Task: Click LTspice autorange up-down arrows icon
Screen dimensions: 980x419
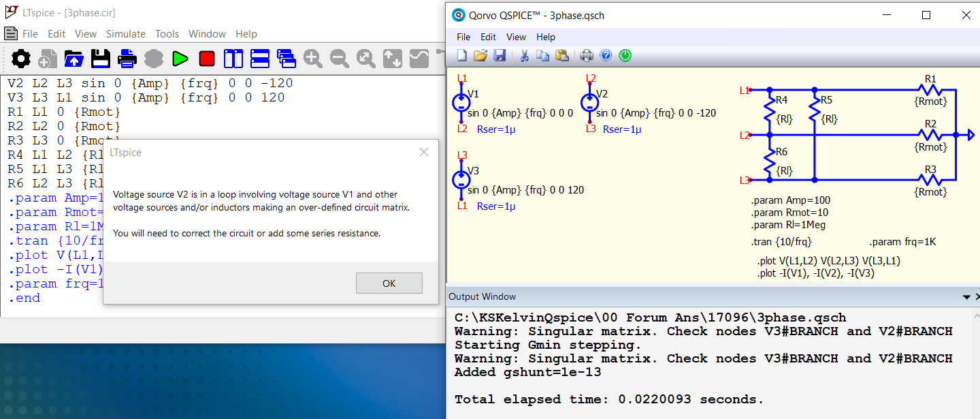Action: pos(393,59)
